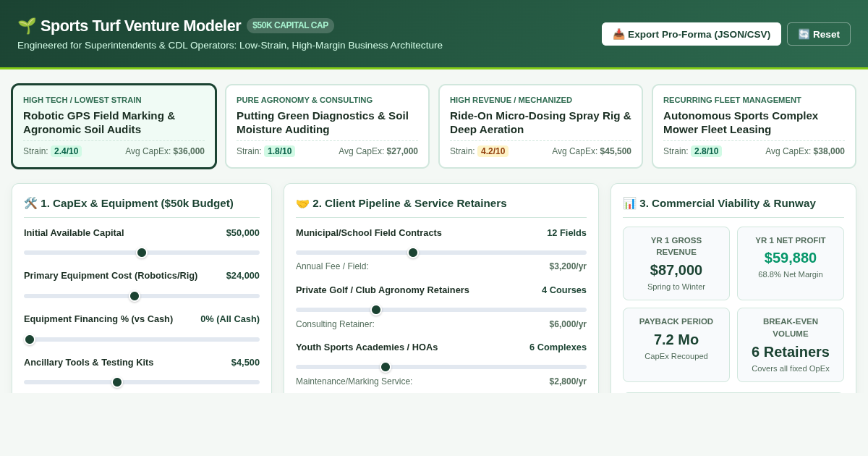Click the handshake icon beside Client Pipeline
This screenshot has height=456, width=868.
click(302, 203)
